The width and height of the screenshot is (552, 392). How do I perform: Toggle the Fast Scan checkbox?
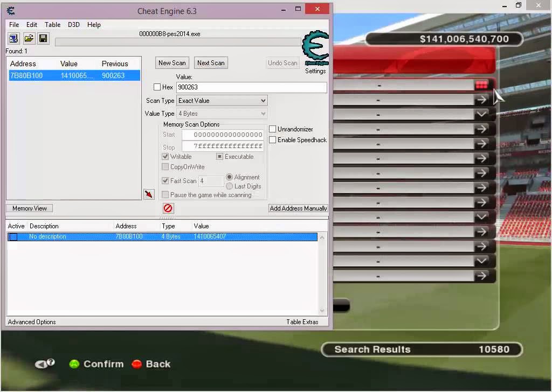(x=165, y=181)
